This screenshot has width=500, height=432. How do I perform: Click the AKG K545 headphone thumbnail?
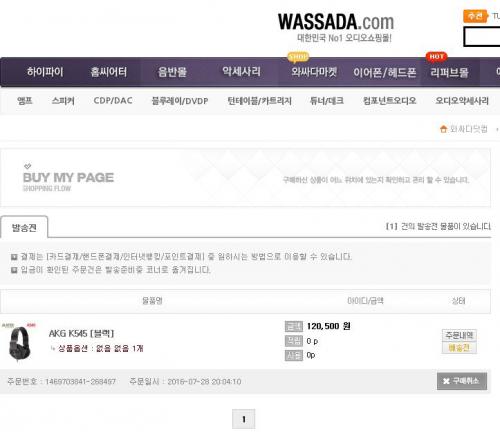[19, 343]
